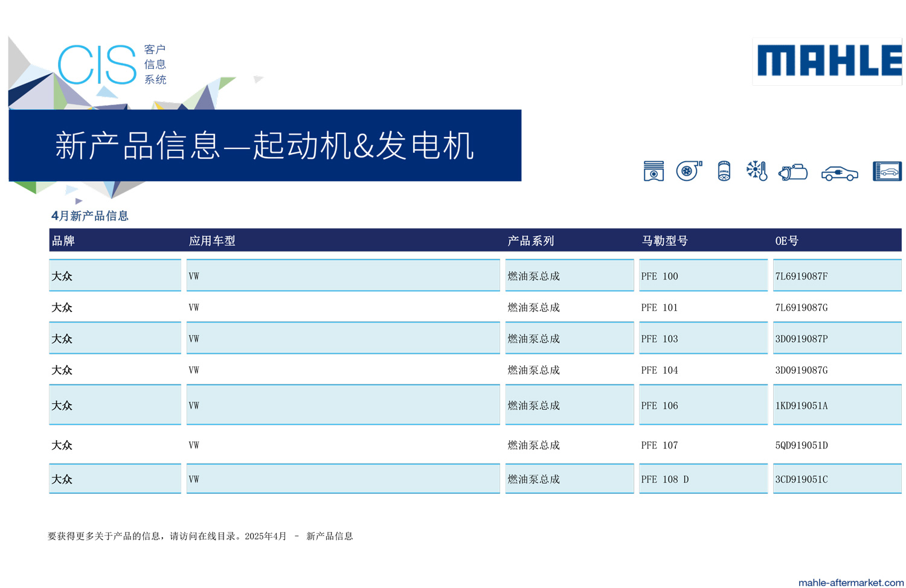
Task: Click OE number 7L6919087G
Action: click(801, 308)
